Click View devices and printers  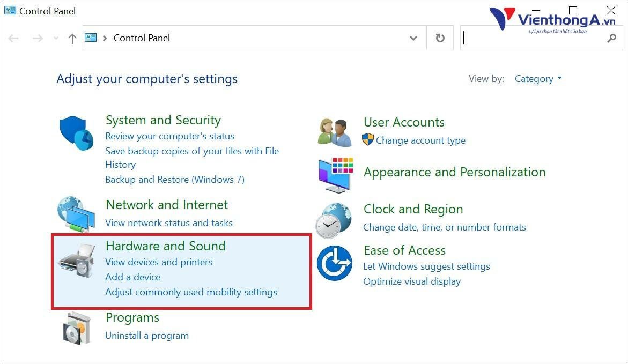coord(159,262)
